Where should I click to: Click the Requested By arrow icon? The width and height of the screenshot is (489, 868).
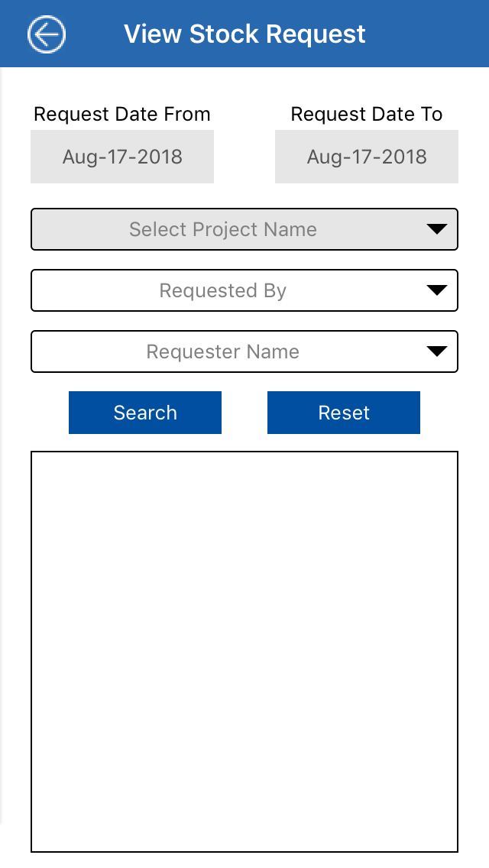pos(436,290)
